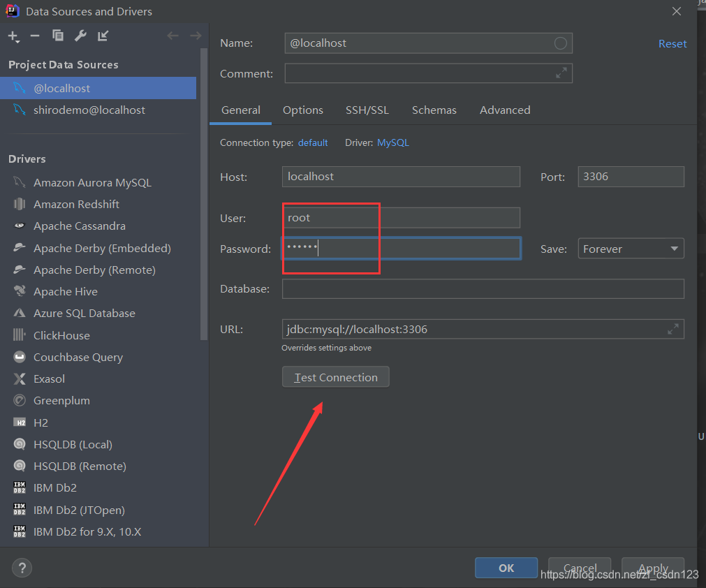The width and height of the screenshot is (706, 588).
Task: Click the Apply button
Action: (653, 568)
